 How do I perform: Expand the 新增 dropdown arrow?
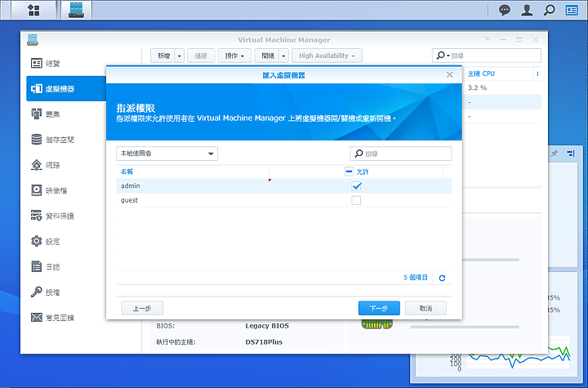[x=179, y=56]
